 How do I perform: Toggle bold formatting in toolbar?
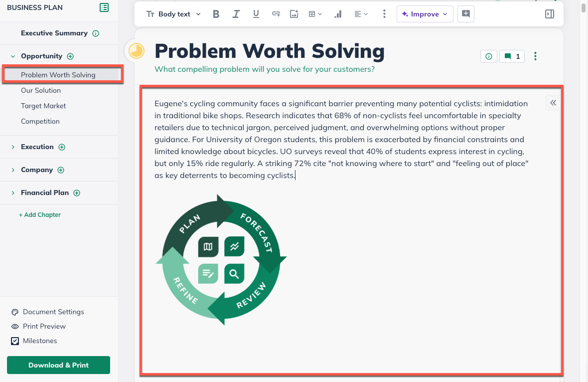(216, 14)
